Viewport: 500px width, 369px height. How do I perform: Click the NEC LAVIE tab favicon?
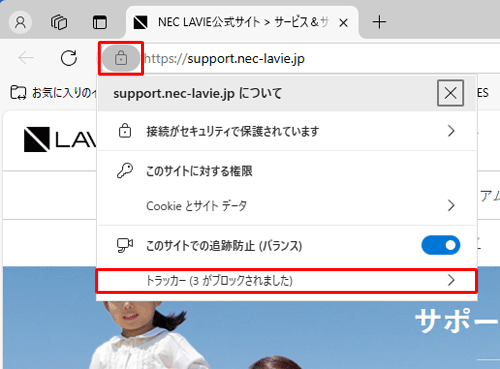tap(140, 23)
